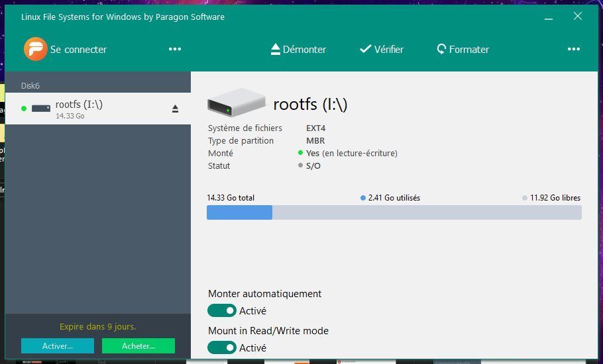The height and width of the screenshot is (364, 603).
Task: Minimize the Paragon window
Action: tap(549, 17)
